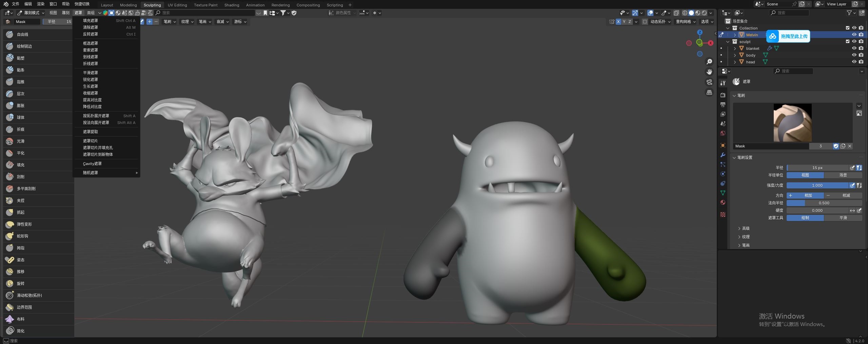Open the 衰减 dropdown
This screenshot has height=344, width=868.
click(x=222, y=22)
